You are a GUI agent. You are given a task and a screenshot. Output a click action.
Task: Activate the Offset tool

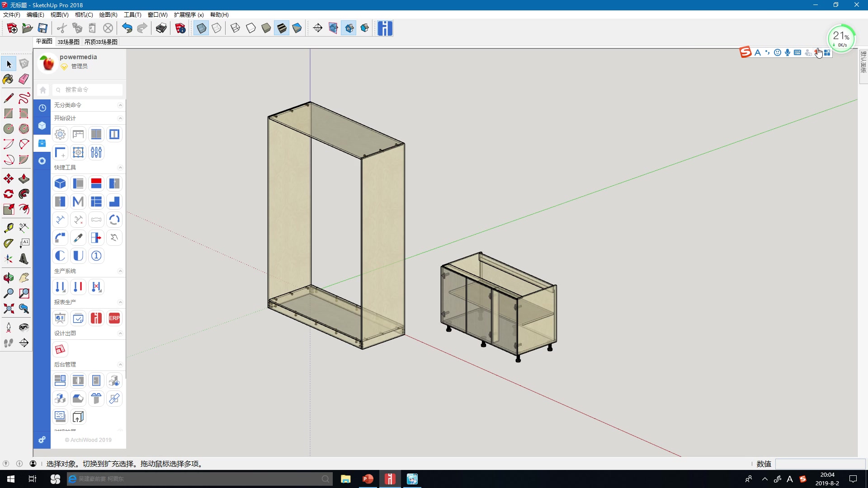pos(24,210)
